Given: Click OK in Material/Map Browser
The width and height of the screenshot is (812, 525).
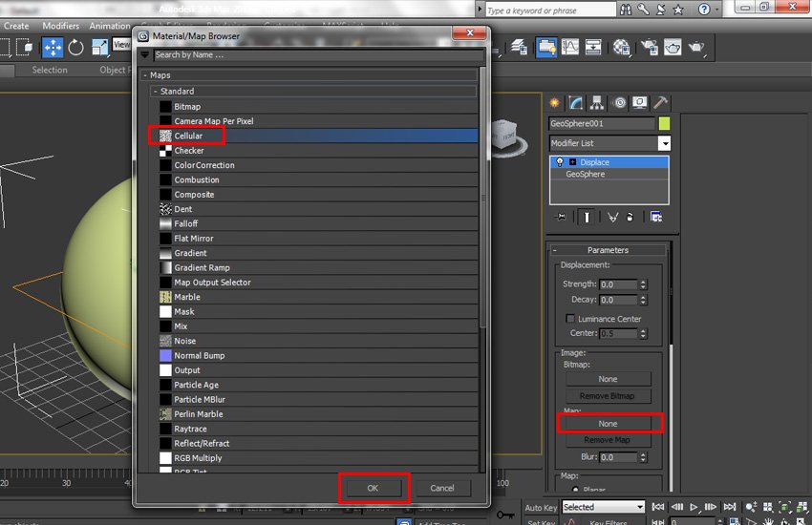Looking at the screenshot, I should (x=374, y=488).
